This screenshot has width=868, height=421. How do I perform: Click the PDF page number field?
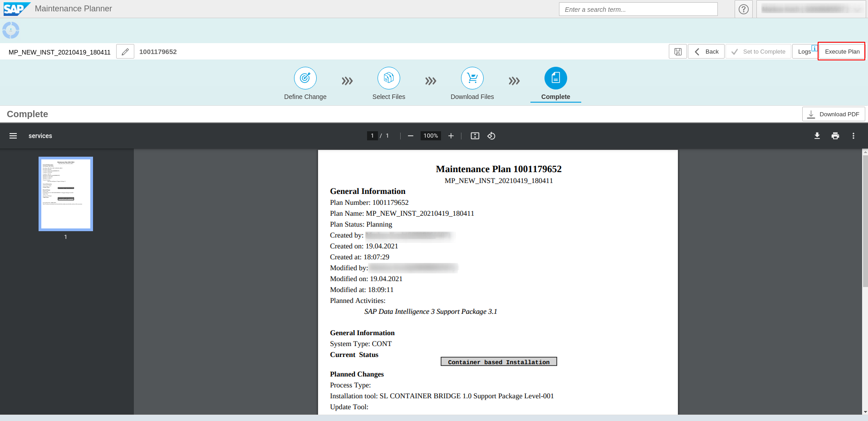[372, 136]
